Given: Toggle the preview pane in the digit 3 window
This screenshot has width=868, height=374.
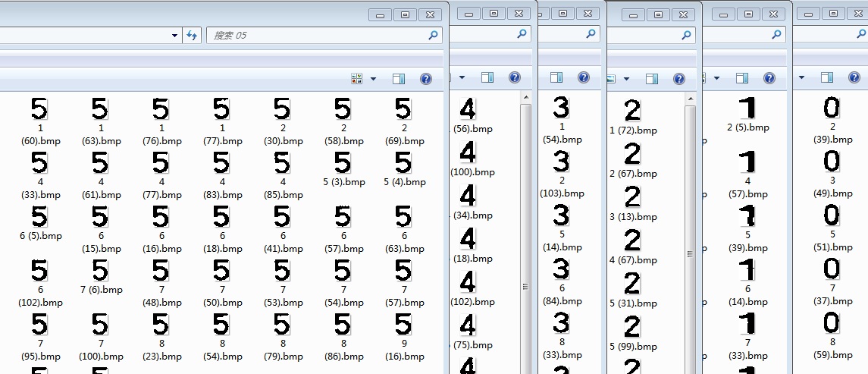Looking at the screenshot, I should (x=556, y=77).
